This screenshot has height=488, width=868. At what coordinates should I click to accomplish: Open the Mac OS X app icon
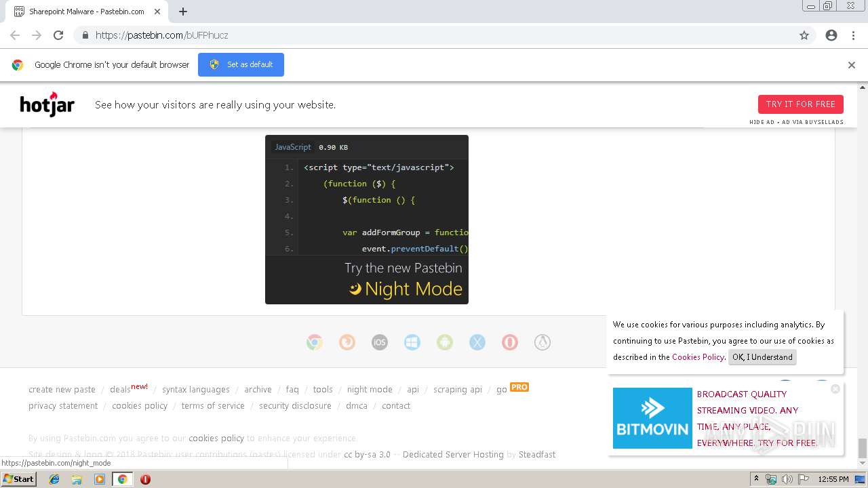coord(477,342)
